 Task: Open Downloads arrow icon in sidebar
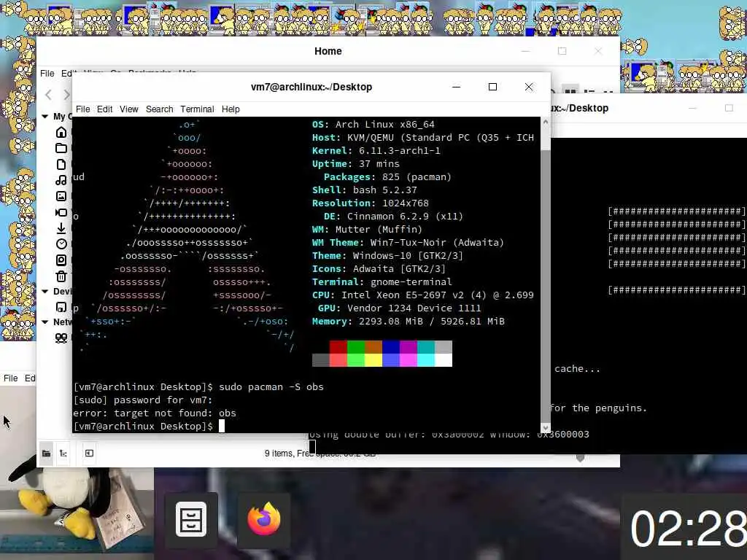(61, 228)
